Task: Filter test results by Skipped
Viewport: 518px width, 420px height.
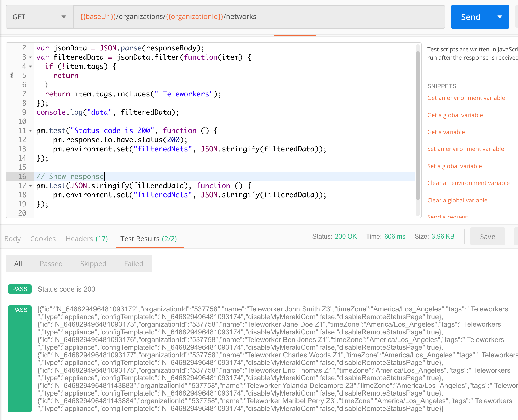Action: tap(93, 264)
